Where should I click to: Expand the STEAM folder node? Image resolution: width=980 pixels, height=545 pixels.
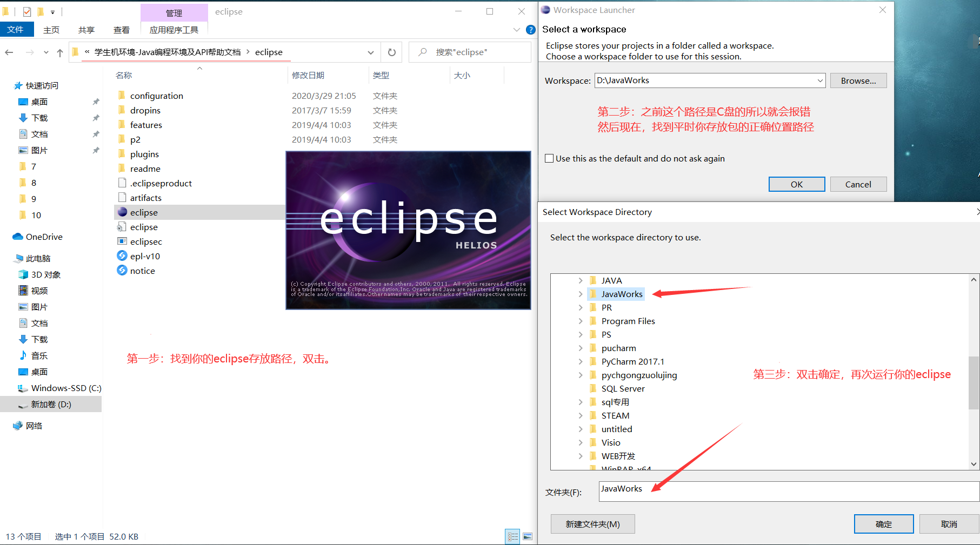[581, 415]
